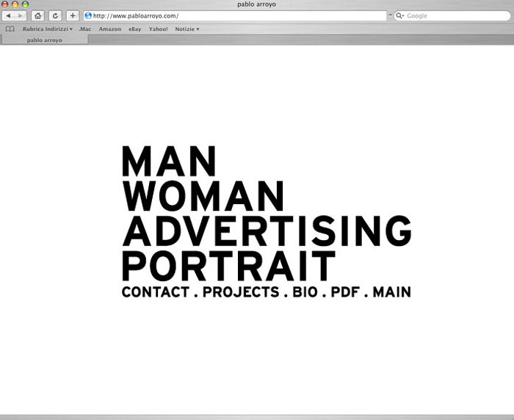
Task: Click the pabloarroyo.com address field
Action: 235,15
